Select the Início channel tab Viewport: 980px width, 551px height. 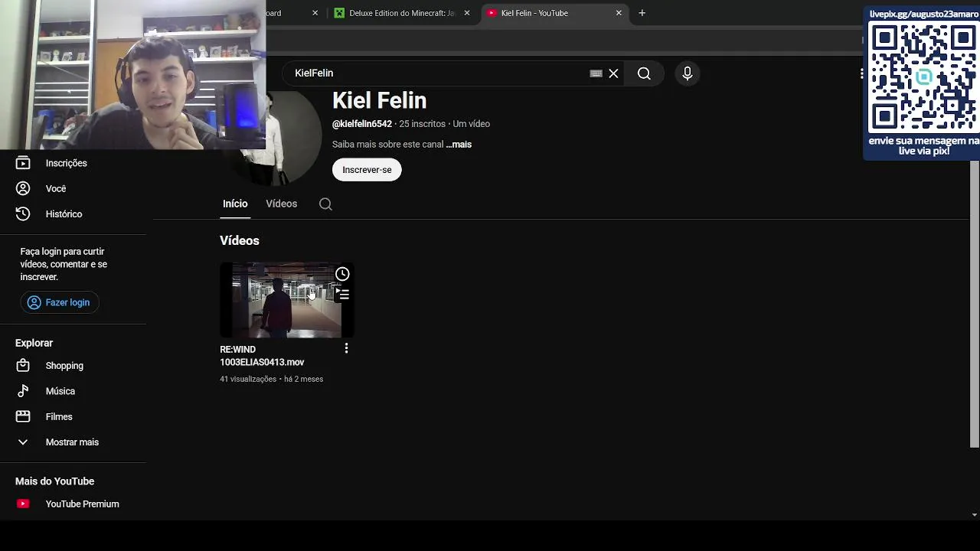coord(235,204)
